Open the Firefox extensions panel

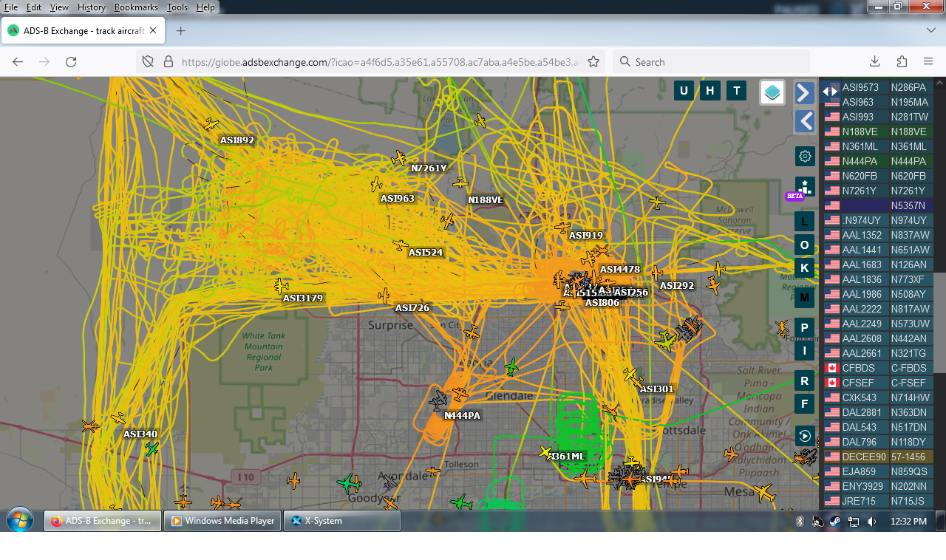(x=902, y=62)
